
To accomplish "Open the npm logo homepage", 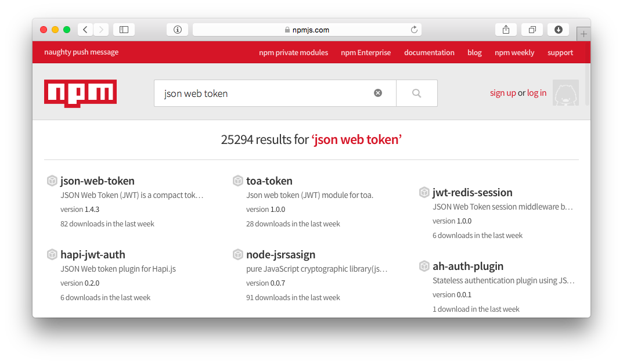I will click(x=80, y=93).
